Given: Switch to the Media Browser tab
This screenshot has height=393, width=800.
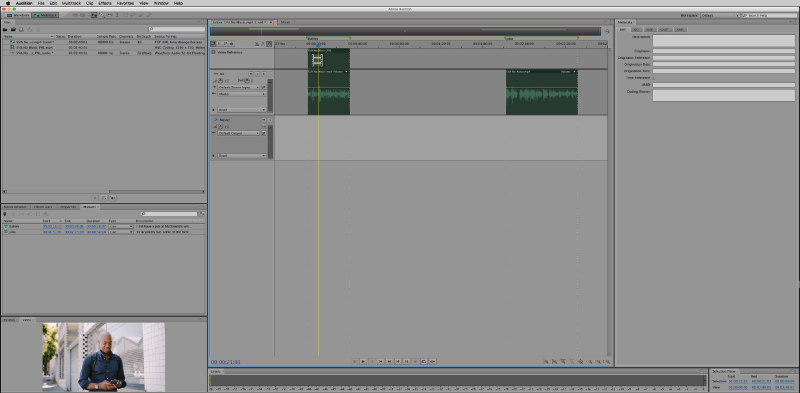Looking at the screenshot, I should click(x=14, y=207).
